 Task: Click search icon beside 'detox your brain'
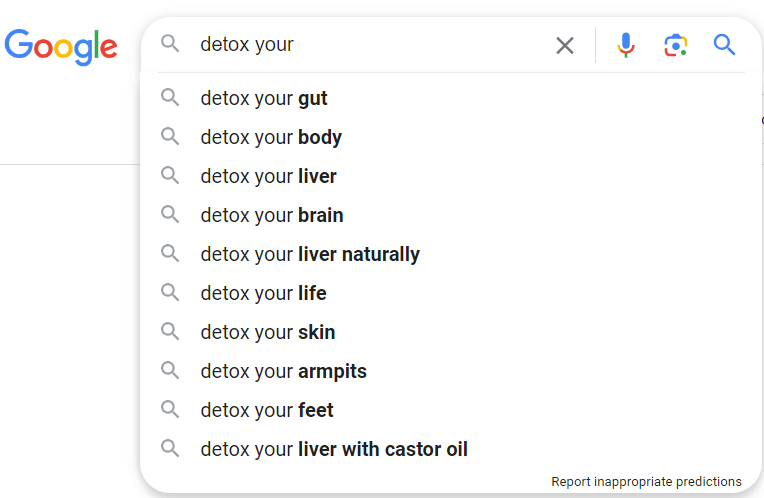pos(171,215)
